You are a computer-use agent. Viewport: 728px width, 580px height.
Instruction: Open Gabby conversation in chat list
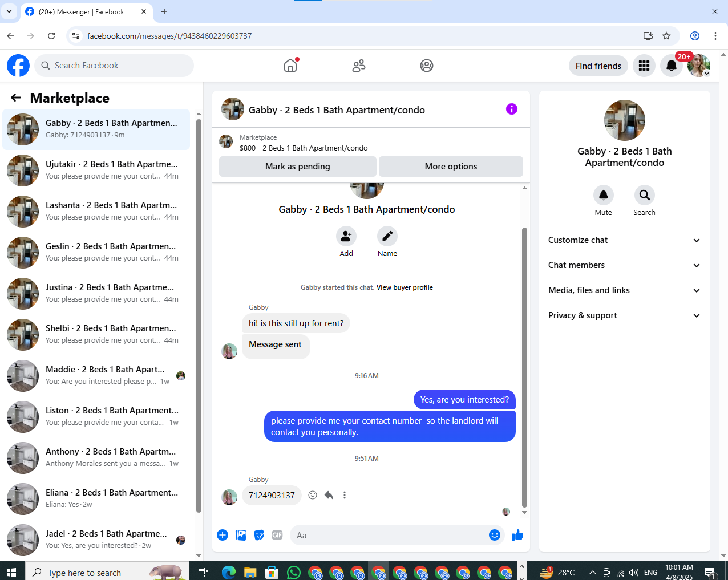96,129
